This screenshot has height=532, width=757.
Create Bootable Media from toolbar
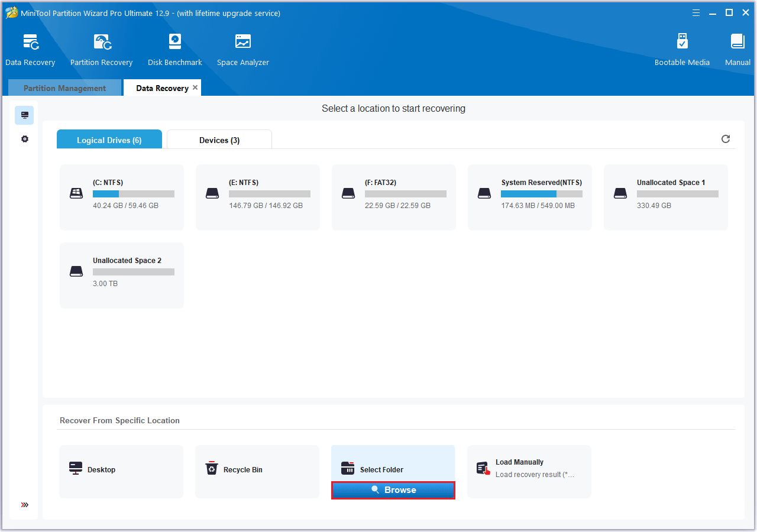tap(681, 50)
